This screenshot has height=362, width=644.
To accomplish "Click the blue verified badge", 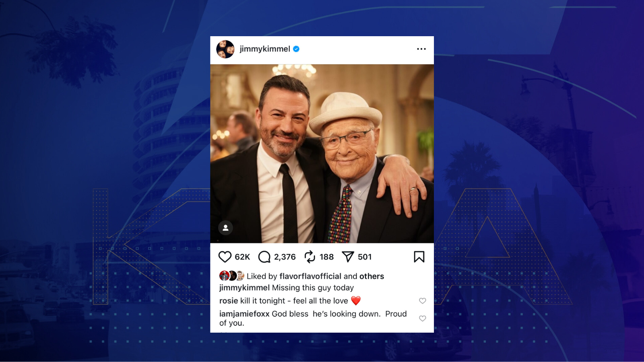I will (x=296, y=49).
